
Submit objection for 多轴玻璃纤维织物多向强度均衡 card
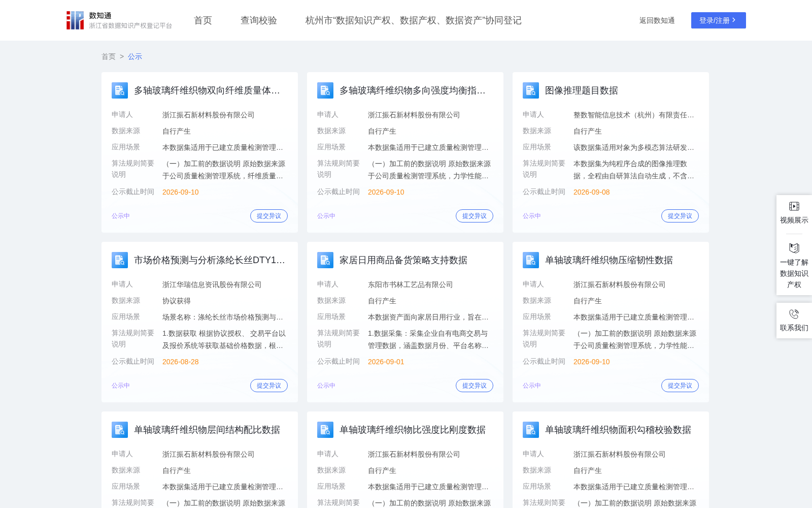(x=475, y=216)
